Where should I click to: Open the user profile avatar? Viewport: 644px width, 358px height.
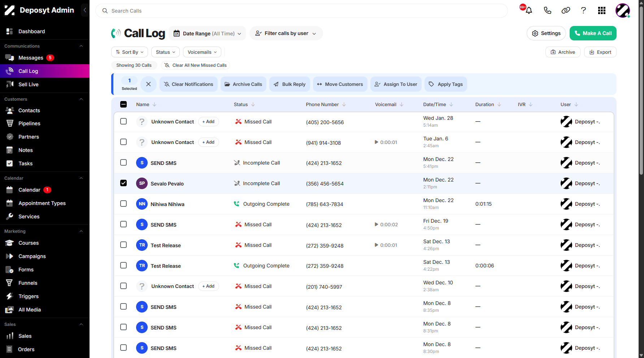623,10
